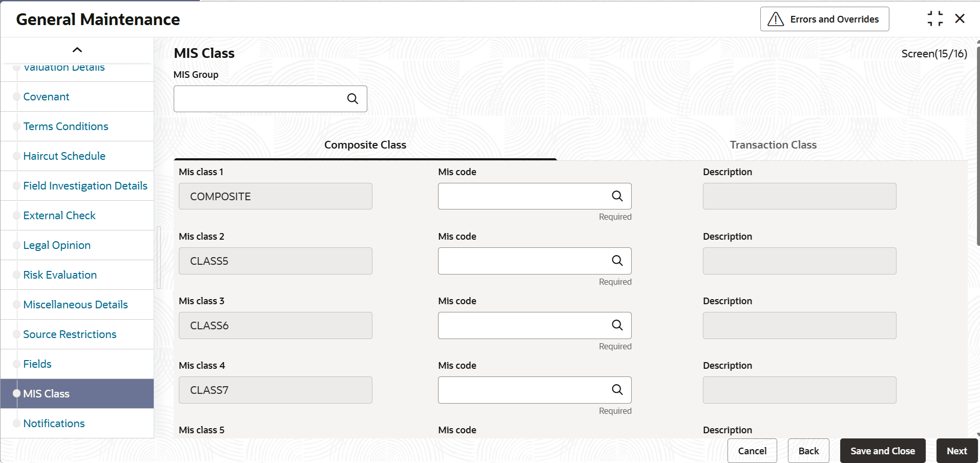Click the Mis class 5 label

click(201, 430)
